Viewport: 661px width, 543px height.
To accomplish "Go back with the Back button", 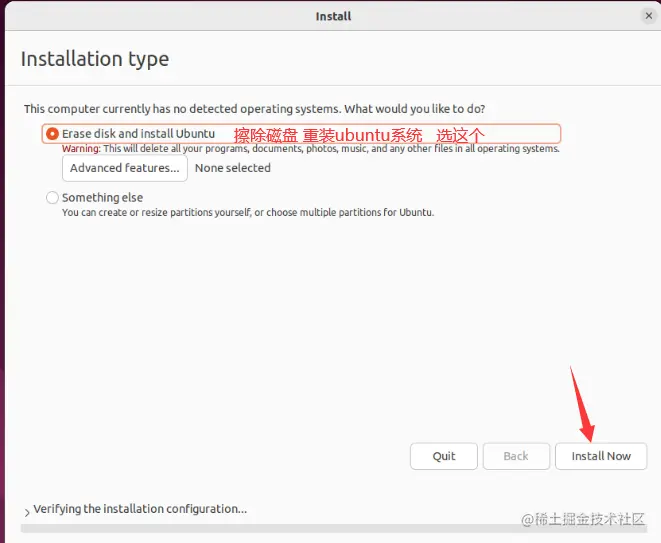I will click(516, 456).
